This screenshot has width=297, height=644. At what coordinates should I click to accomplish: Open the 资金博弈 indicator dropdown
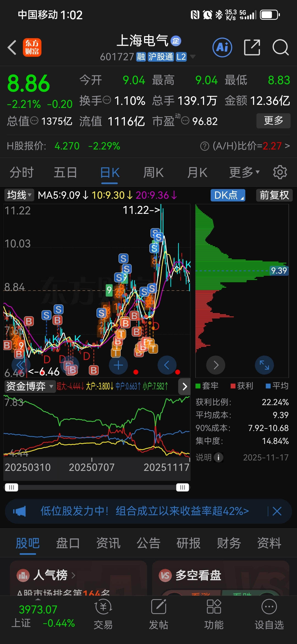(30, 386)
